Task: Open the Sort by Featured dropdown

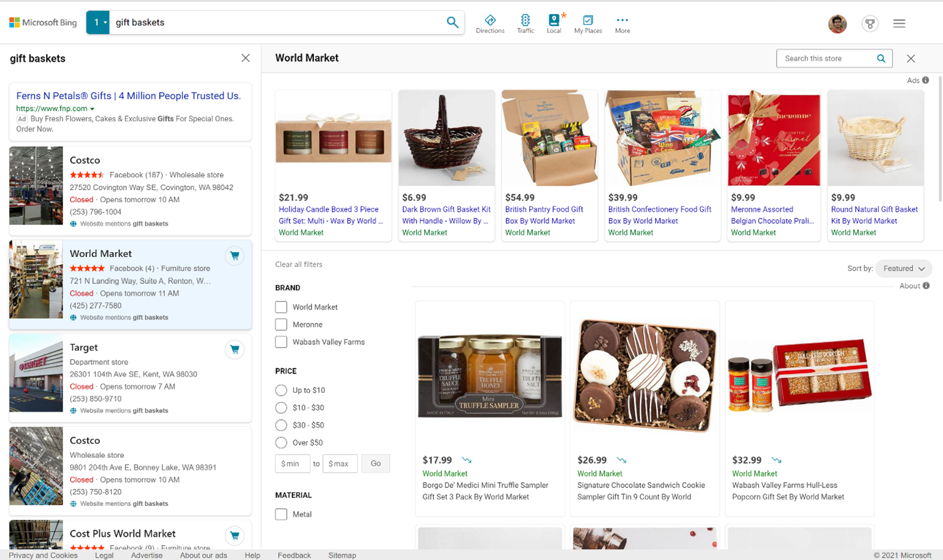Action: point(904,269)
